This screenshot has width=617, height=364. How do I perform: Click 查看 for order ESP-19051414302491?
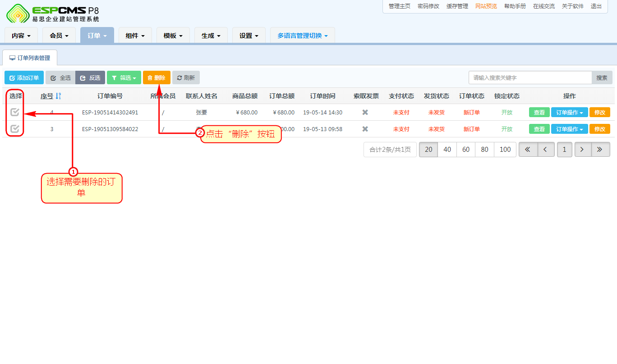pyautogui.click(x=539, y=112)
